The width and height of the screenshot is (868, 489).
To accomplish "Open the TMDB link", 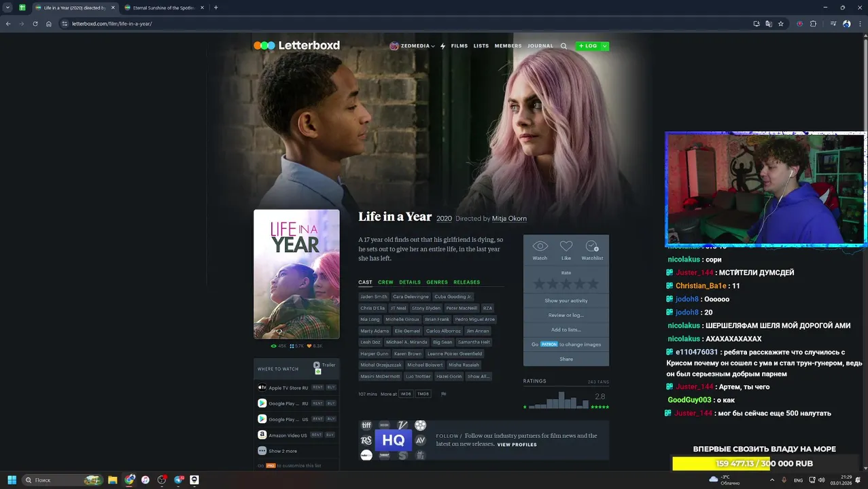I will pos(423,394).
